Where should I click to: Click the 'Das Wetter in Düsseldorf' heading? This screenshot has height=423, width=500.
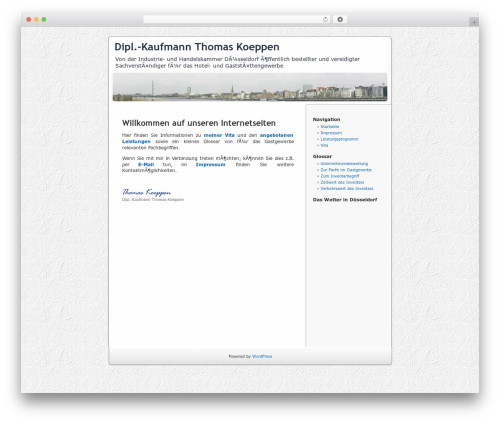pos(345,200)
